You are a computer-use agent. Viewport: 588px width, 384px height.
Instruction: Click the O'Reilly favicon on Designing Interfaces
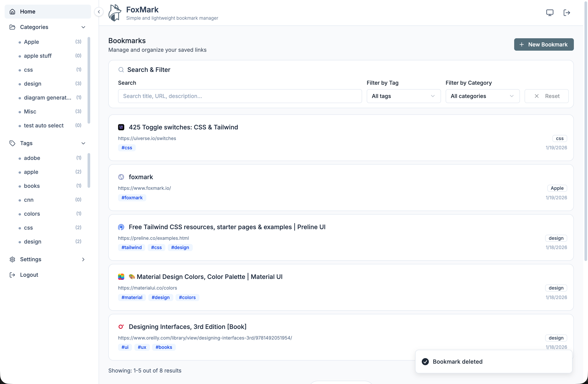tap(121, 327)
